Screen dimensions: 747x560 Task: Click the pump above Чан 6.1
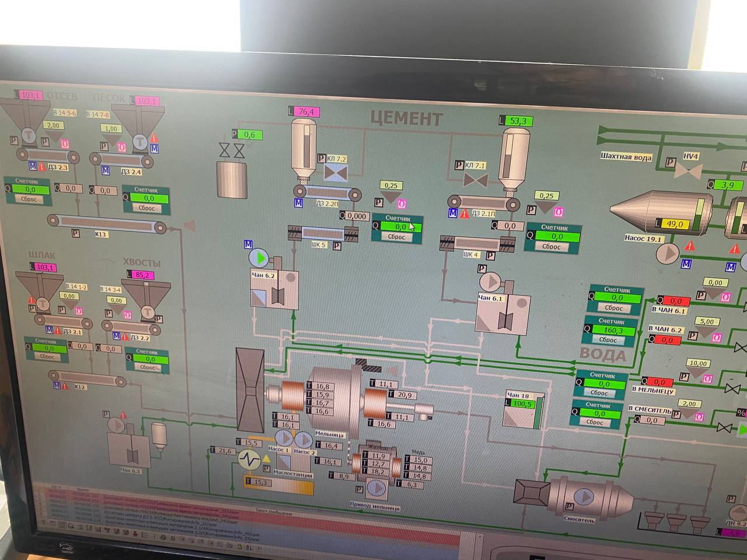click(491, 282)
